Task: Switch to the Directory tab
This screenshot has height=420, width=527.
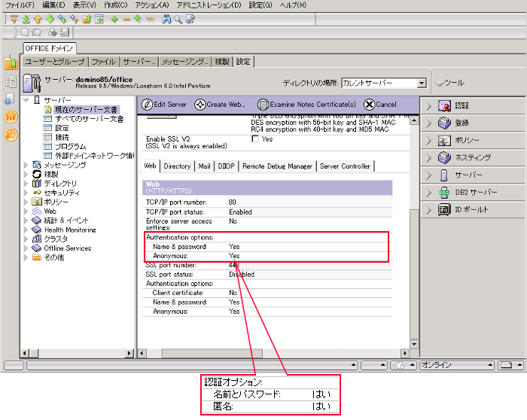Action: [x=177, y=166]
